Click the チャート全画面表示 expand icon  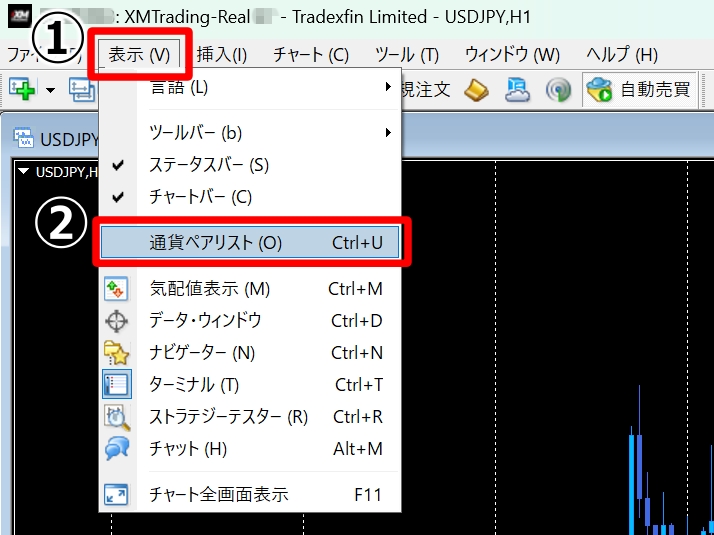(x=116, y=494)
